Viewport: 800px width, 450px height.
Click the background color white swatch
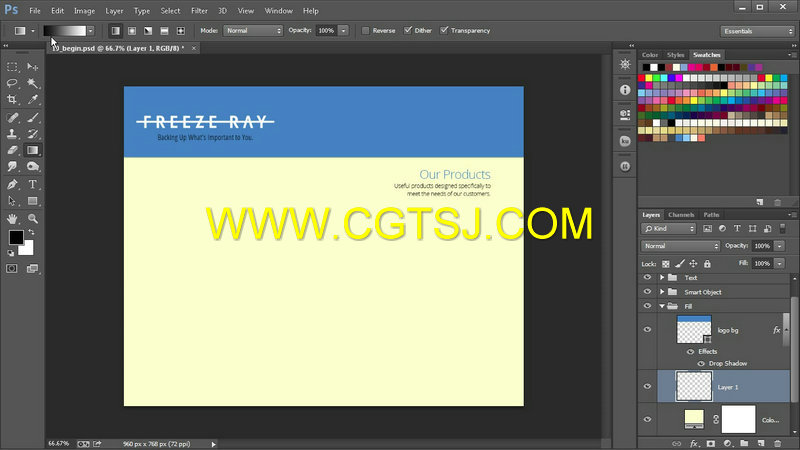[28, 250]
